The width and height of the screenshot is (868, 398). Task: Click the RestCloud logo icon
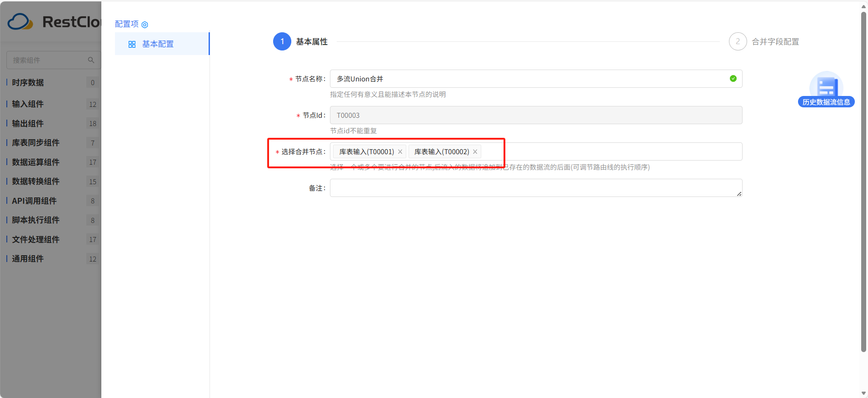point(20,22)
